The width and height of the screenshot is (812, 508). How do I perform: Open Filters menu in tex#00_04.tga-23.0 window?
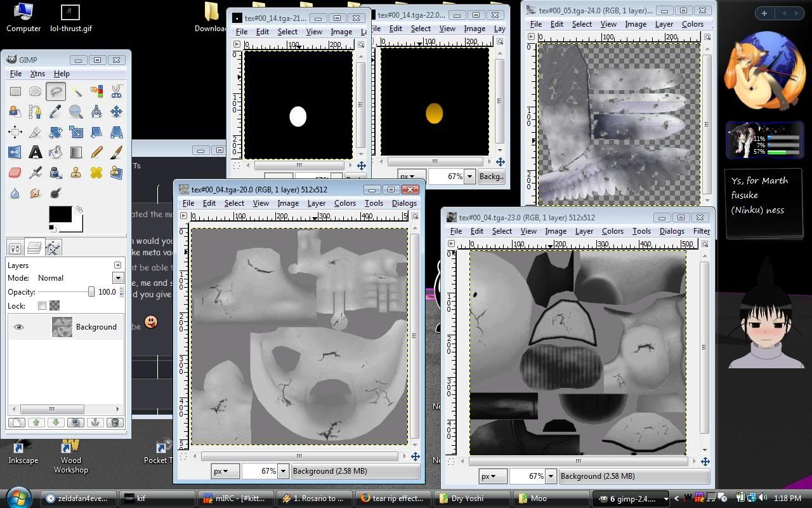[702, 231]
